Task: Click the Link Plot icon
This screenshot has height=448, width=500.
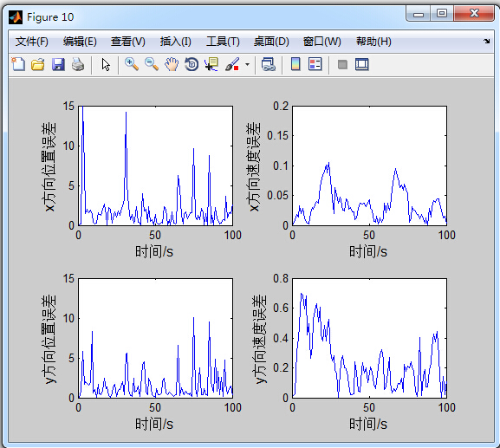Action: (x=268, y=64)
